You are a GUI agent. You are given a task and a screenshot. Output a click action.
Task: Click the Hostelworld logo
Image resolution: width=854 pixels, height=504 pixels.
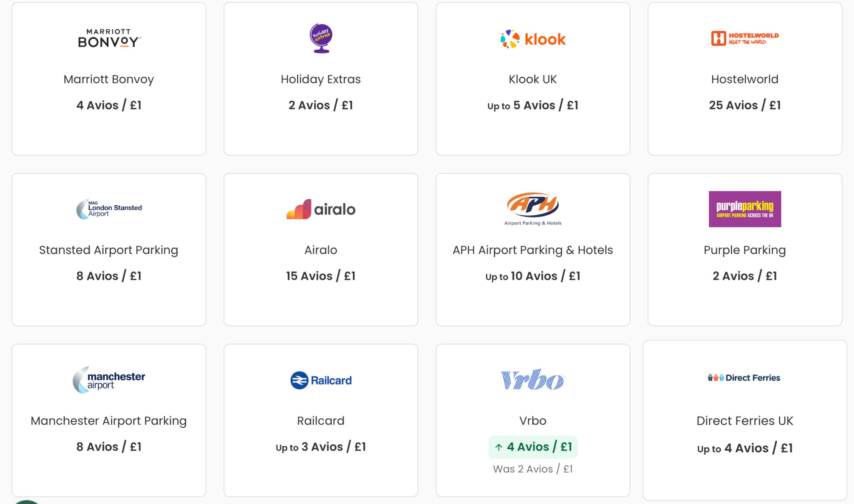pos(745,38)
